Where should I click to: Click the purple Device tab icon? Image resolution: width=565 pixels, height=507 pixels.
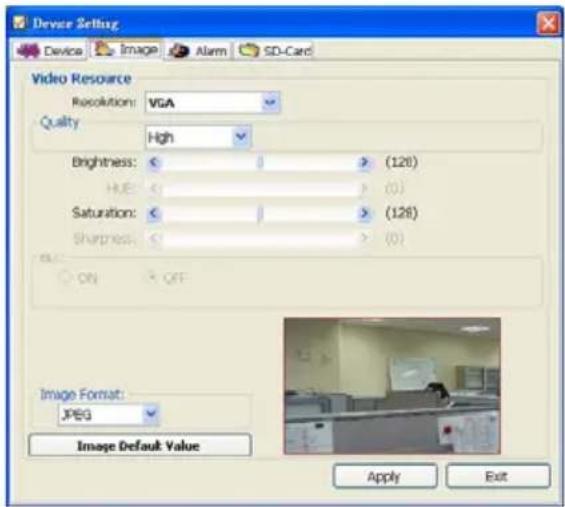coord(28,51)
